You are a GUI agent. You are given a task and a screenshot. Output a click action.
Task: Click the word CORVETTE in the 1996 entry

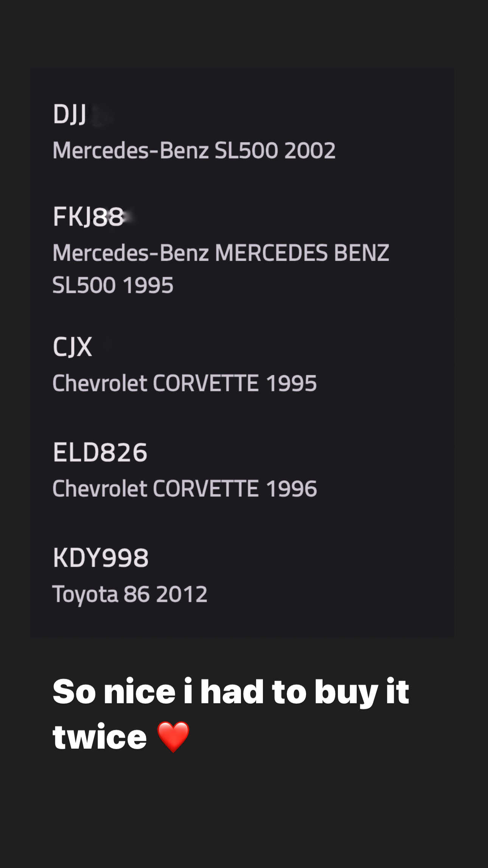[206, 488]
